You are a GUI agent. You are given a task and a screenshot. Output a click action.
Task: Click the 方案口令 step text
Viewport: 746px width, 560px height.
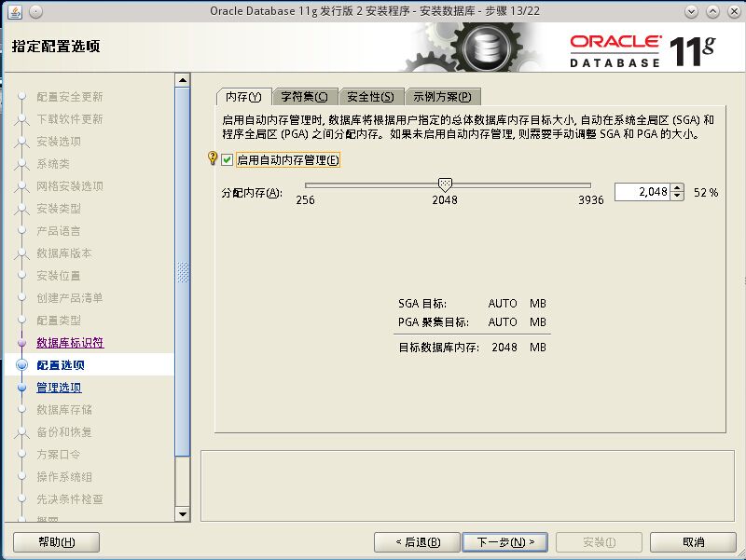click(59, 455)
